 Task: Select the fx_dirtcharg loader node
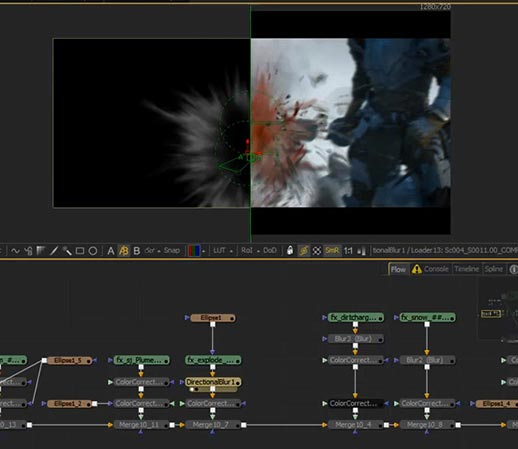[x=356, y=318]
